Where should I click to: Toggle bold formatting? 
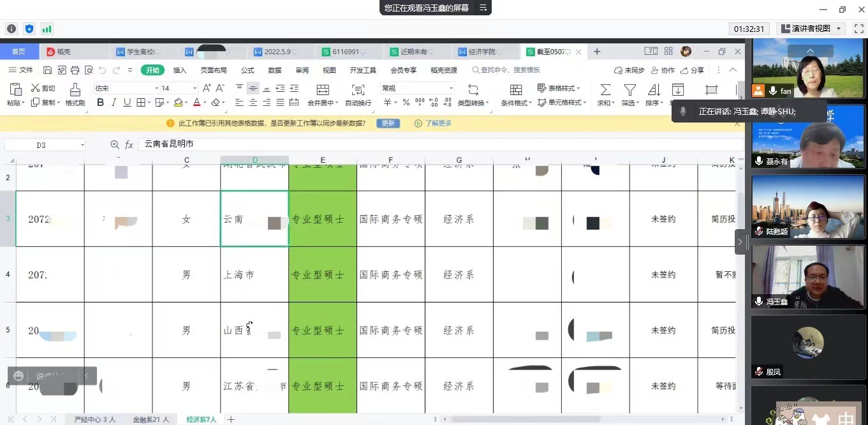coord(100,103)
